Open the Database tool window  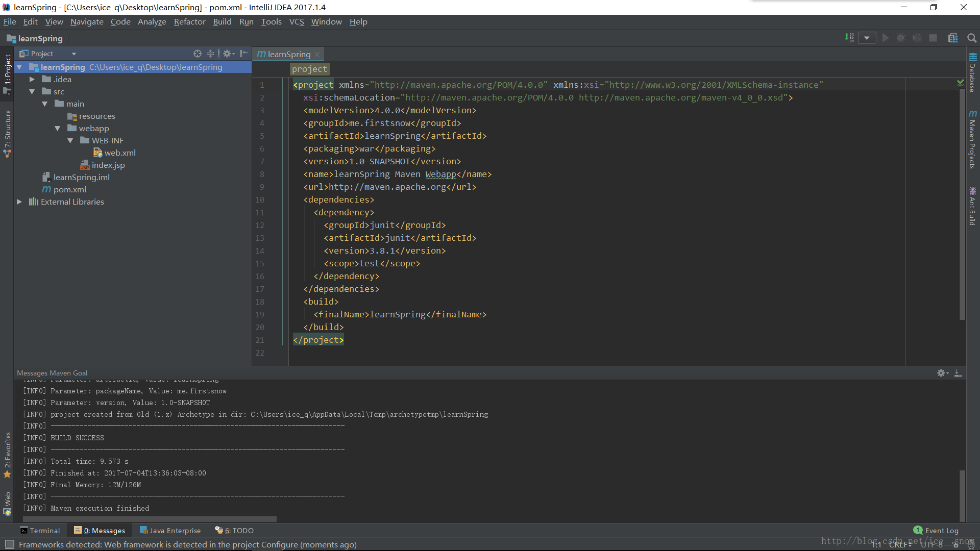tap(972, 72)
